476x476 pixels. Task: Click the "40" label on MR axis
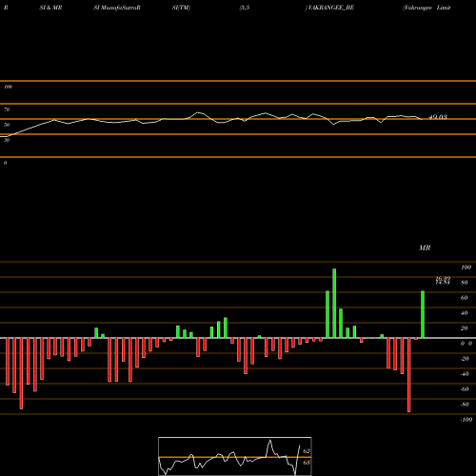tap(465, 313)
